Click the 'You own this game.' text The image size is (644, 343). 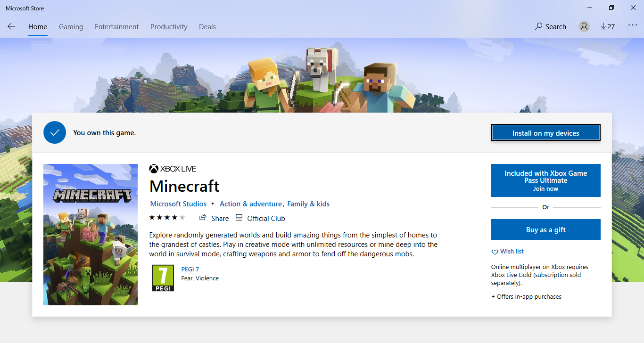click(x=104, y=133)
